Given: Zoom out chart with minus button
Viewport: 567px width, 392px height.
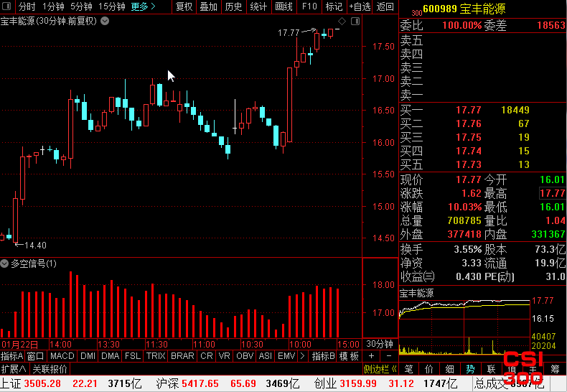Looking at the screenshot, I should 389,356.
